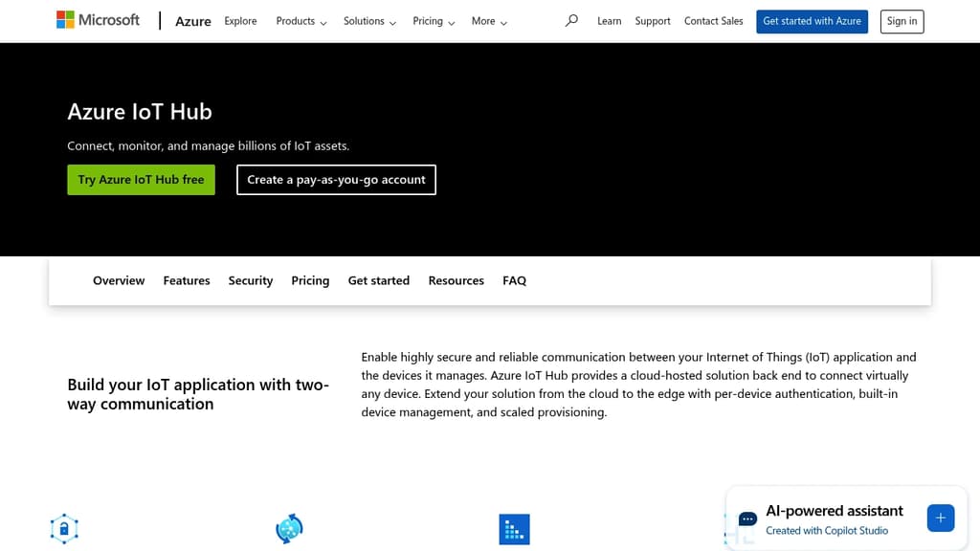Viewport: 980px width, 551px height.
Task: Switch to the Get started tab
Action: click(379, 280)
